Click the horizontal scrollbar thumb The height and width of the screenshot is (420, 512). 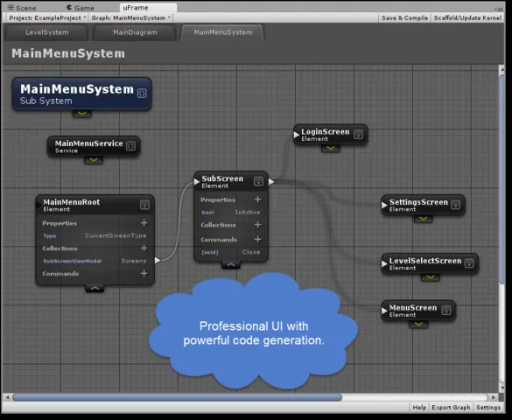click(177, 397)
